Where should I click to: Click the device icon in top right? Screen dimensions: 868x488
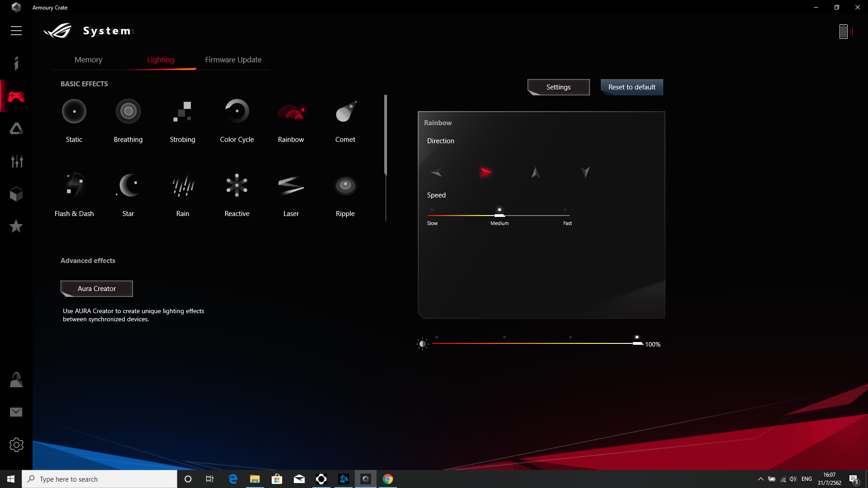point(844,31)
